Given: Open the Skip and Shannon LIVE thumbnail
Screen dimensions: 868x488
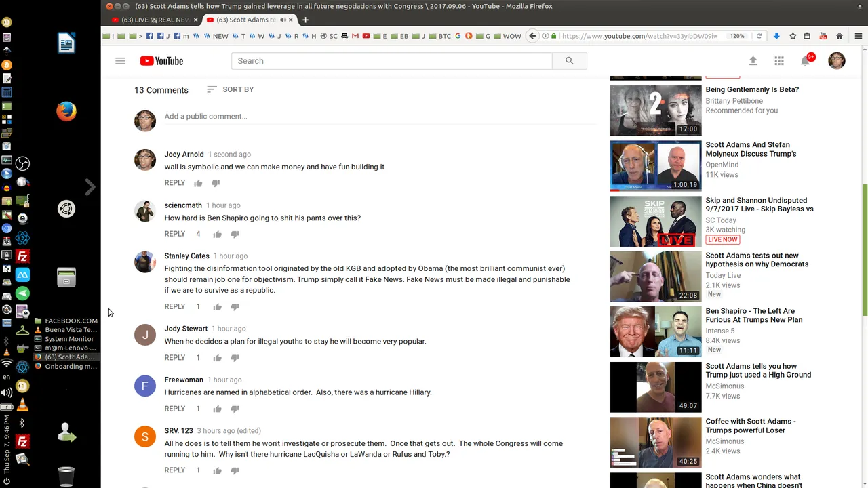Looking at the screenshot, I should point(656,222).
